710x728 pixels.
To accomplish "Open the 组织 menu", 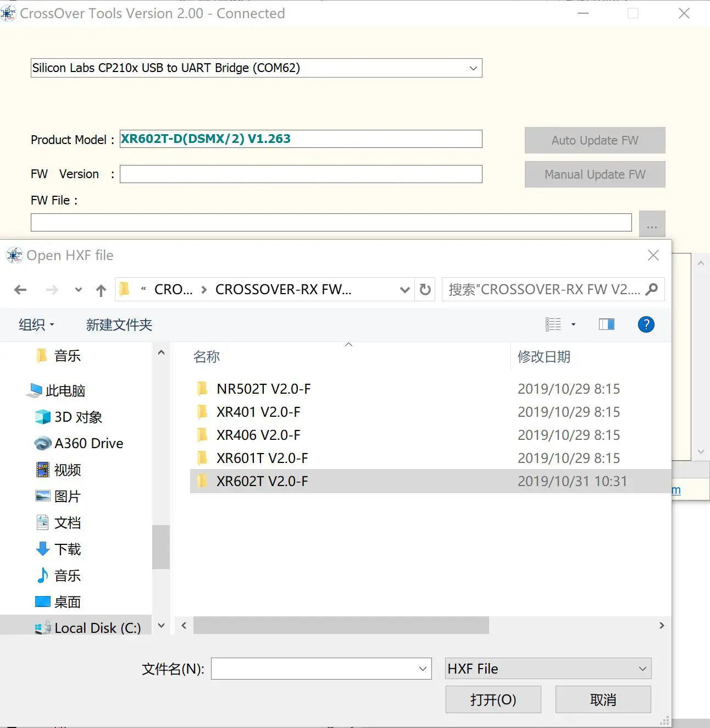I will click(x=37, y=324).
